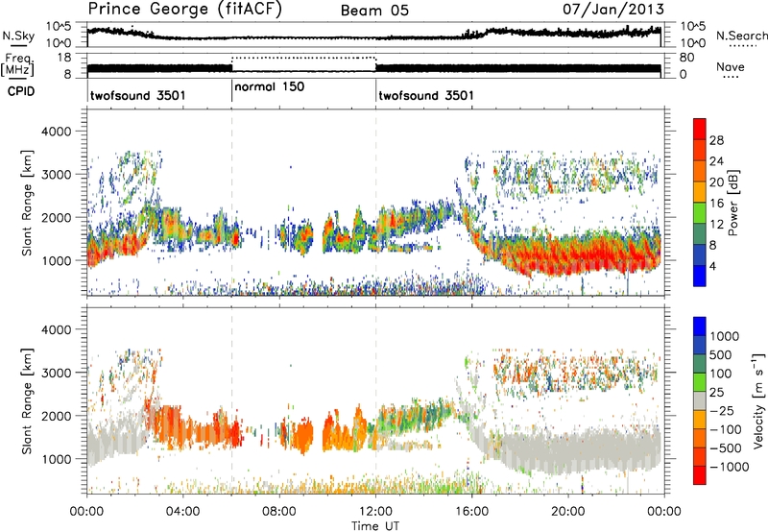This screenshot has height=532, width=768.
Task: Click the "Freq. [MHz]" axis label
Action: point(17,64)
